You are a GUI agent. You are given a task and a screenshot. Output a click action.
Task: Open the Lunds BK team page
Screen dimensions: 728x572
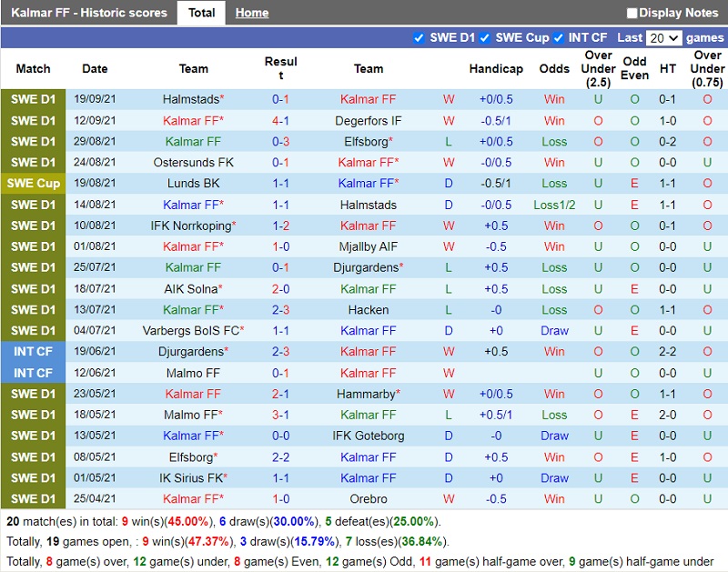tap(193, 184)
